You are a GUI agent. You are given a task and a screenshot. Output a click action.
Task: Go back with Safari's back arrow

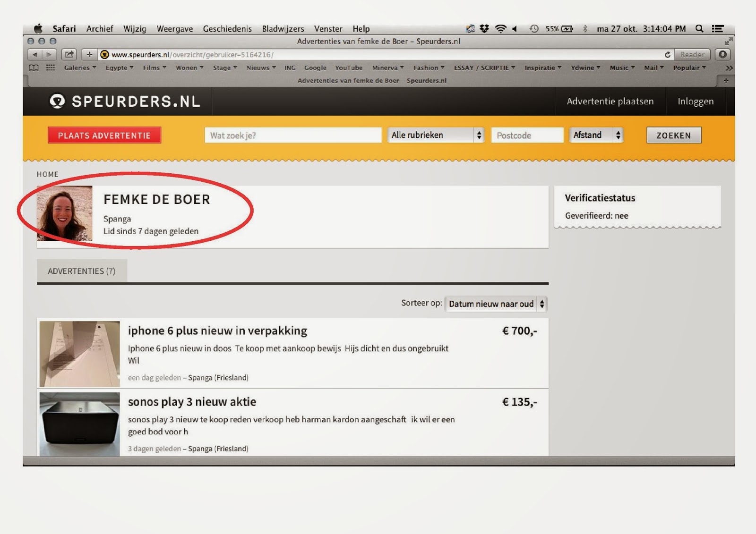(35, 55)
